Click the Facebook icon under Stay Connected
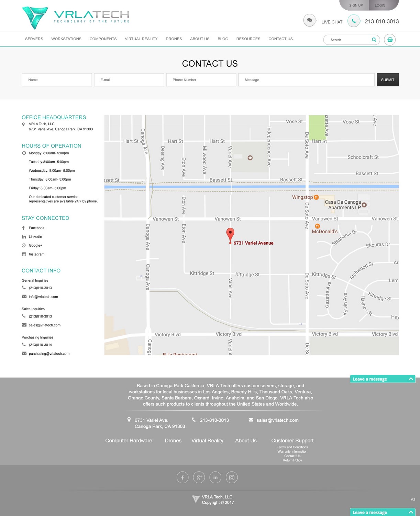 click(24, 228)
